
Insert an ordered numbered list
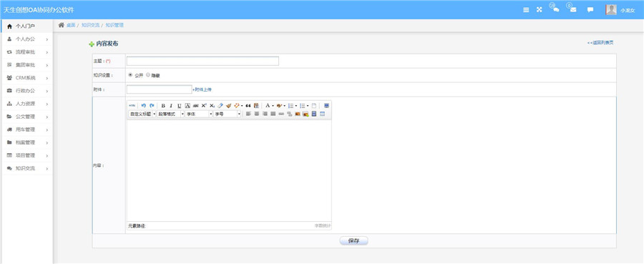[x=291, y=106]
